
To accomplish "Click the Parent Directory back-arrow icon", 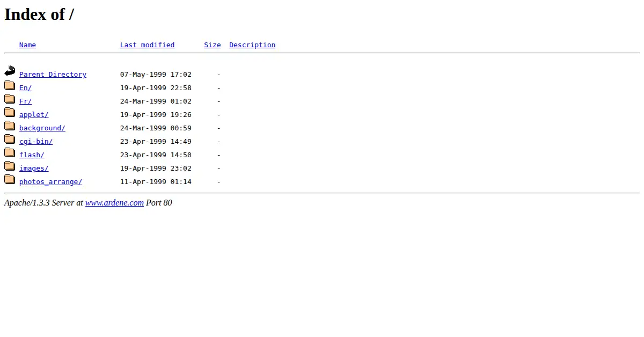I will [10, 71].
